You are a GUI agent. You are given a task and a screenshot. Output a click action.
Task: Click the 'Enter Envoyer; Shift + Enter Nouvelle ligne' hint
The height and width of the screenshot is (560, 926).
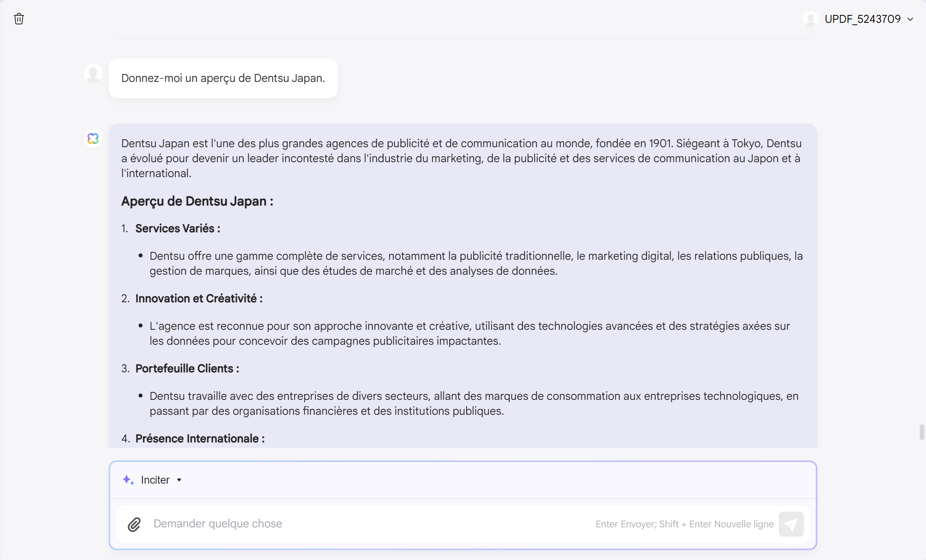[x=685, y=524]
